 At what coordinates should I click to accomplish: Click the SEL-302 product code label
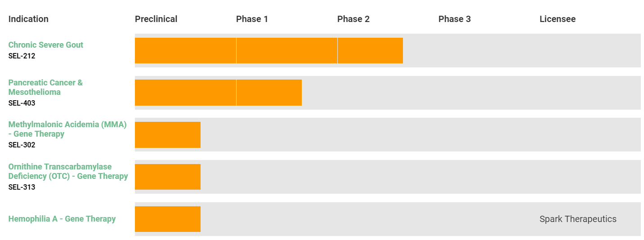[22, 145]
